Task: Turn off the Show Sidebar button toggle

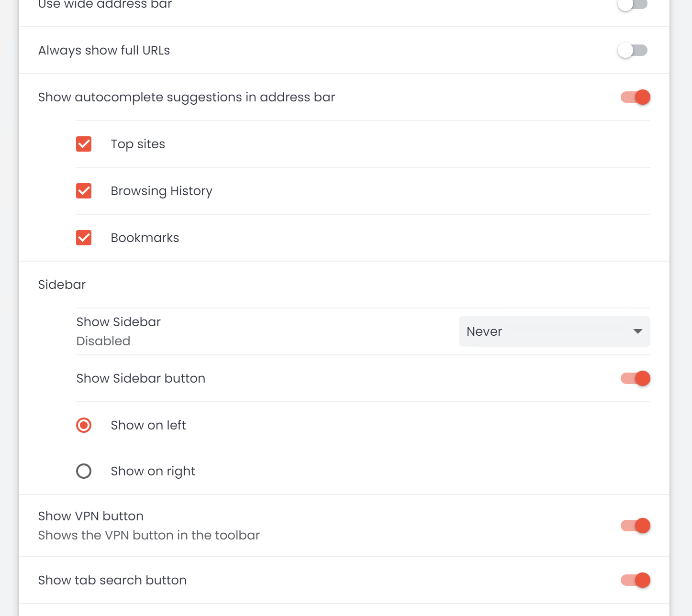Action: tap(635, 378)
